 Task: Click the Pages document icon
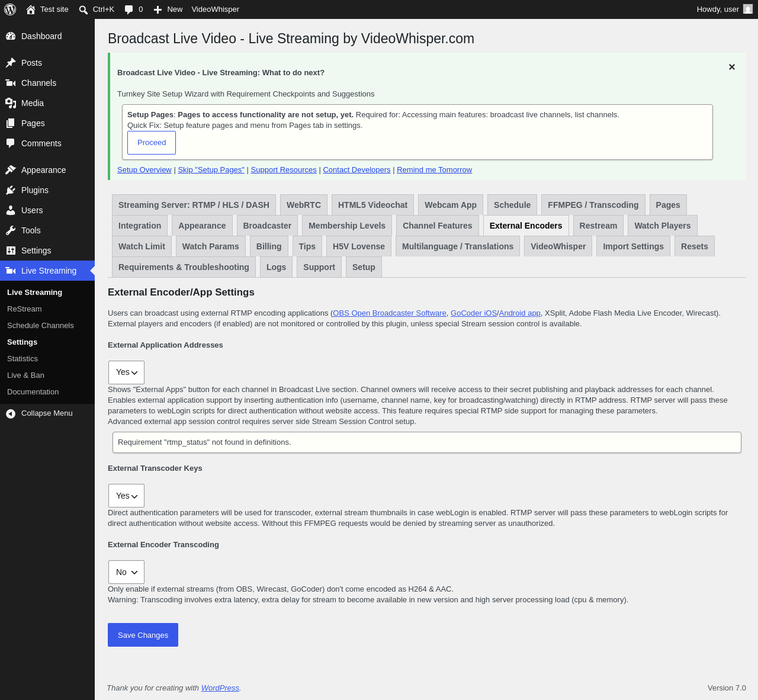(11, 123)
